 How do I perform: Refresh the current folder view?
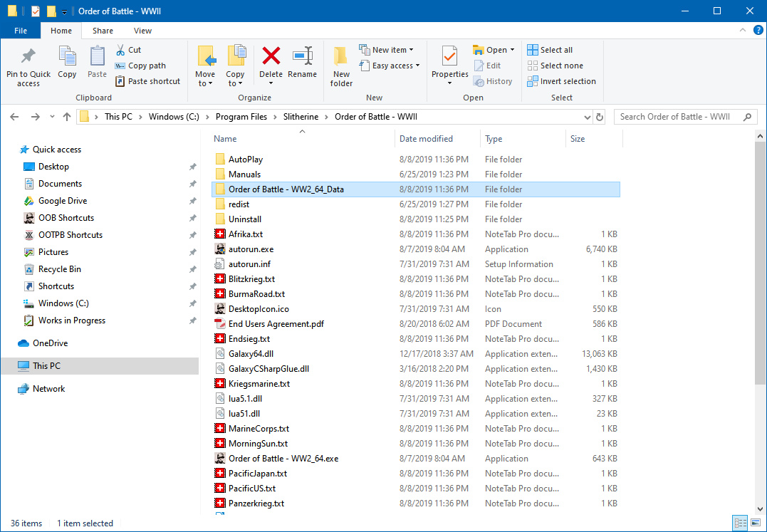(x=600, y=117)
